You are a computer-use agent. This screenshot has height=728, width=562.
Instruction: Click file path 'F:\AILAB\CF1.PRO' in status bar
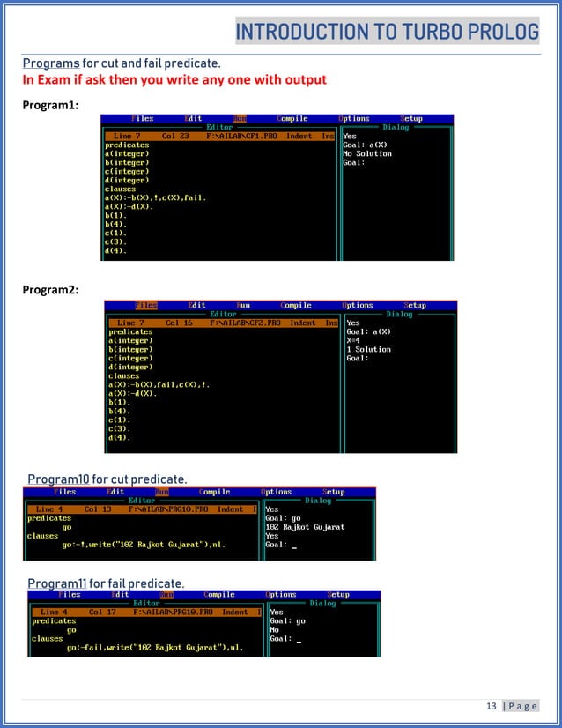(x=241, y=136)
